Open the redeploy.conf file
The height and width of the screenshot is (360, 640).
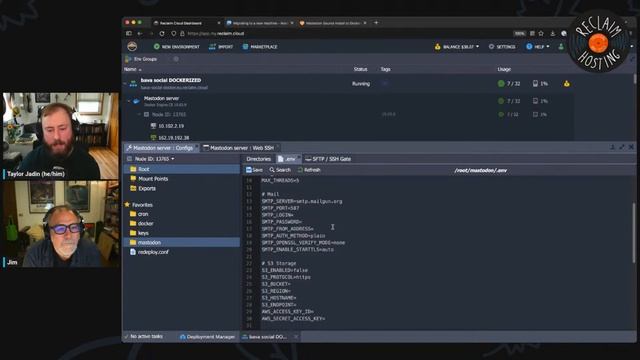click(x=149, y=252)
